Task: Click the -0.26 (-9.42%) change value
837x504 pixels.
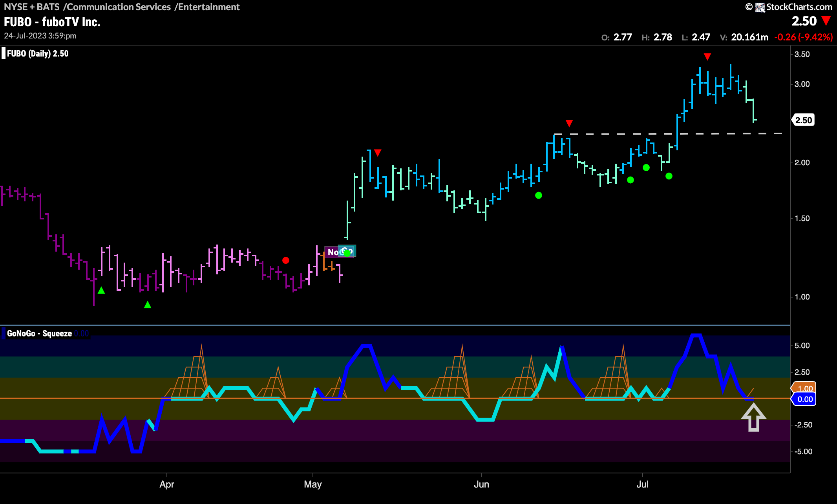Action: (803, 37)
